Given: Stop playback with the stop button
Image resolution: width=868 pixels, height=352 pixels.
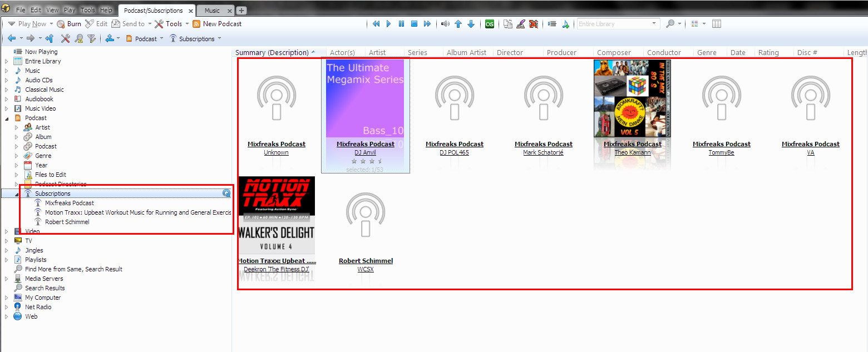Looking at the screenshot, I should [x=414, y=24].
